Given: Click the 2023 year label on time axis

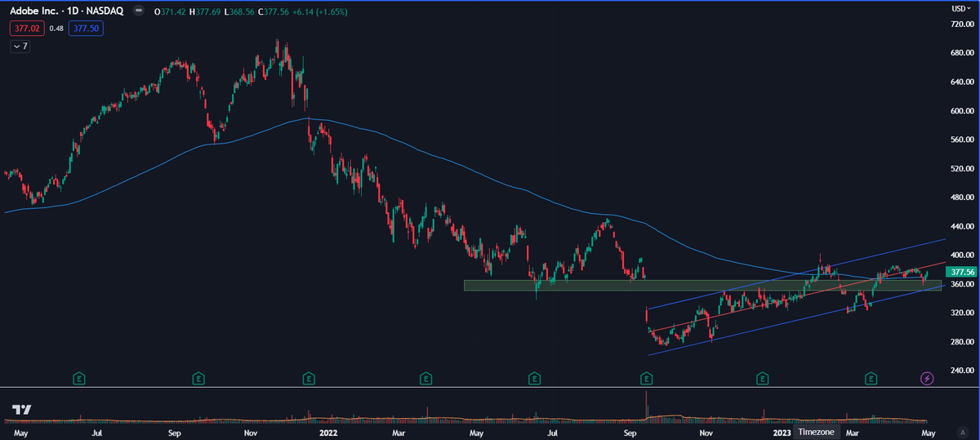Looking at the screenshot, I should (782, 432).
